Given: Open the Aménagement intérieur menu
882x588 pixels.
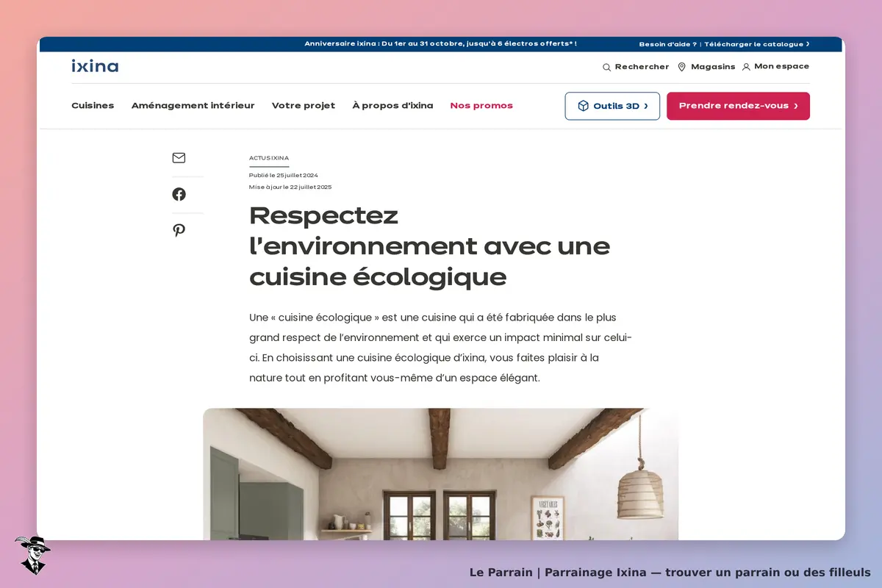Looking at the screenshot, I should (x=193, y=106).
